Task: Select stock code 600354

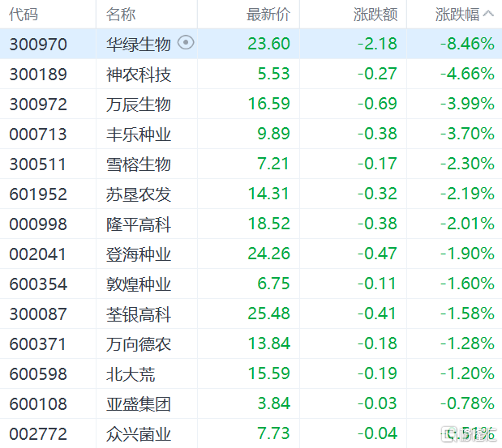Action: 38,284
